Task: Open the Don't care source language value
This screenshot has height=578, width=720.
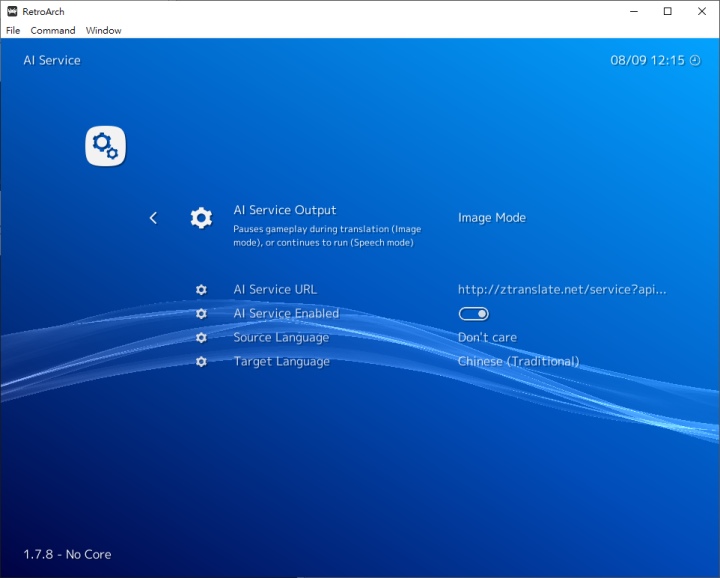Action: pyautogui.click(x=487, y=338)
